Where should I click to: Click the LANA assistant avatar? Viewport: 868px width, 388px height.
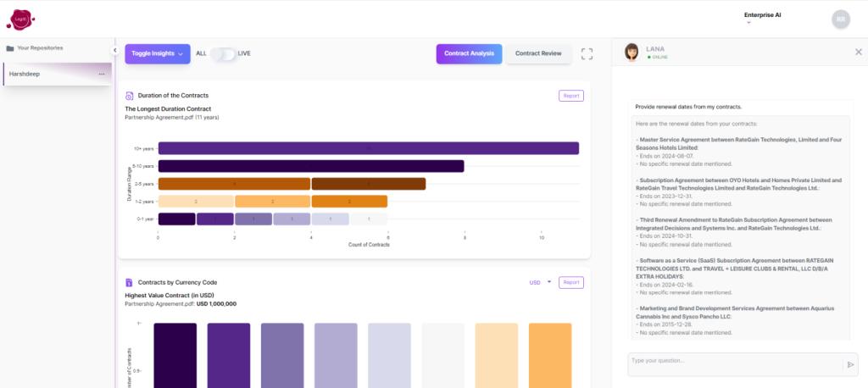pos(632,53)
